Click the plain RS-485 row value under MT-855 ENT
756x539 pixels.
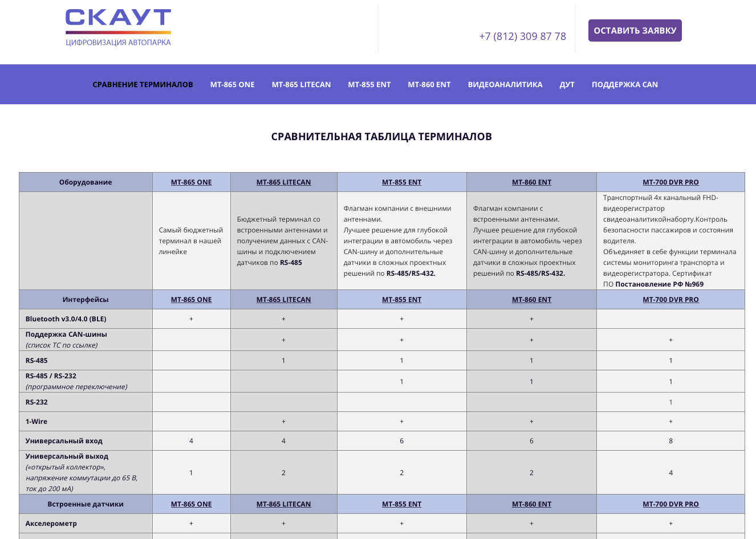coord(401,361)
